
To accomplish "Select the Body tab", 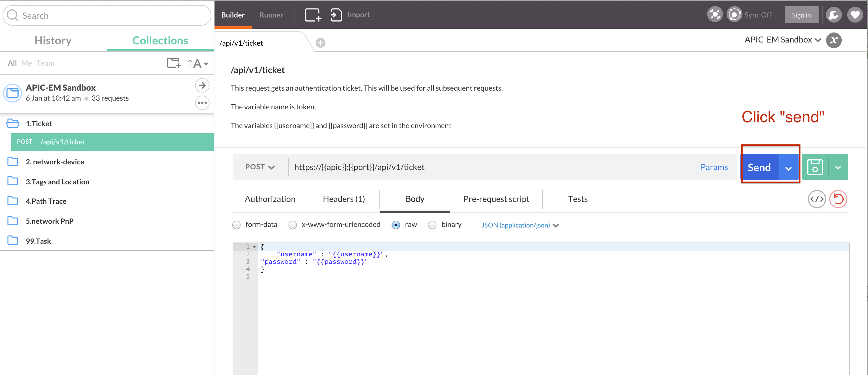I will click(415, 198).
